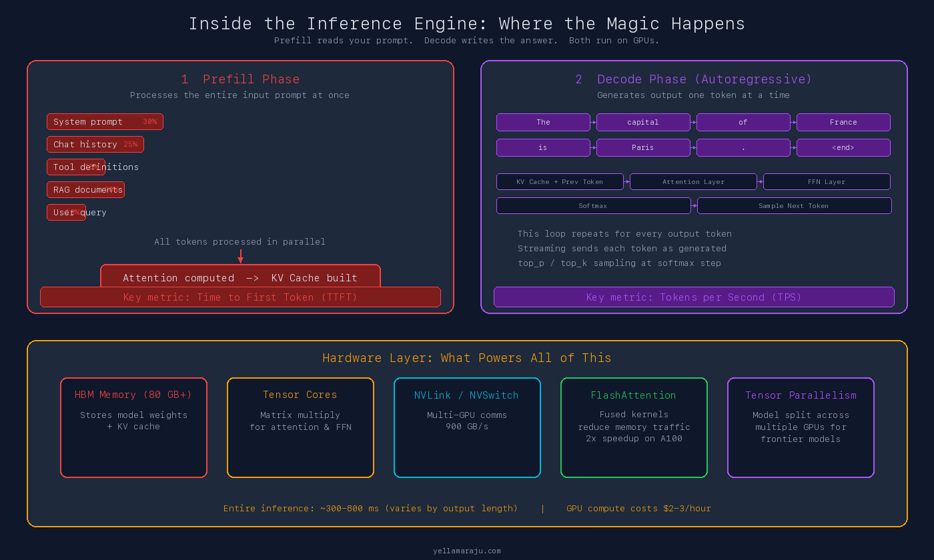This screenshot has width=934, height=560.
Task: Switch to the Prefill Phase panel
Action: click(x=240, y=79)
